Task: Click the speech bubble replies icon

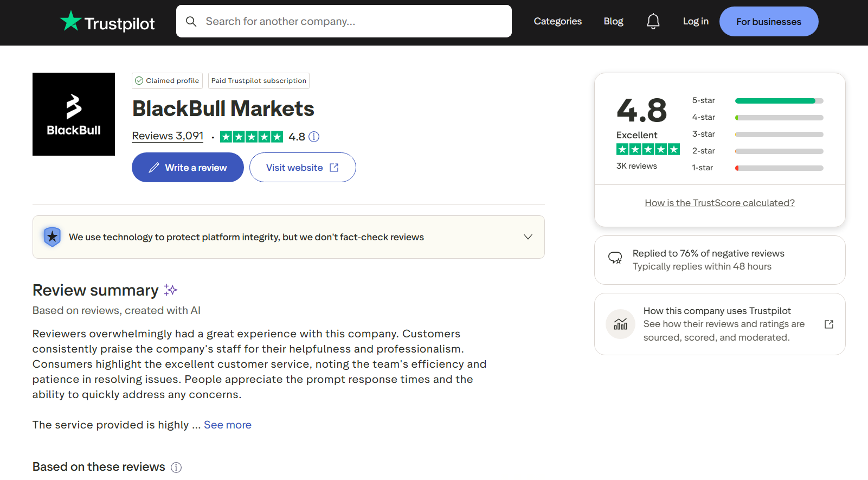Action: 615,258
